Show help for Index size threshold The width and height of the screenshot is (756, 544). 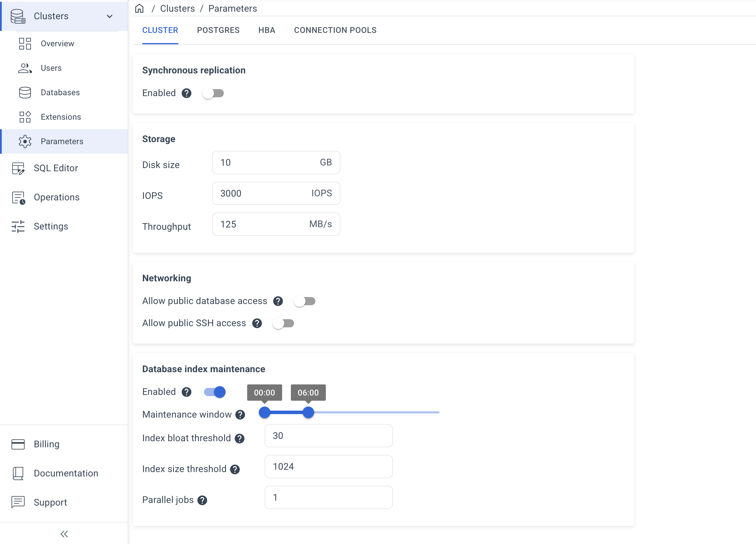click(x=235, y=469)
